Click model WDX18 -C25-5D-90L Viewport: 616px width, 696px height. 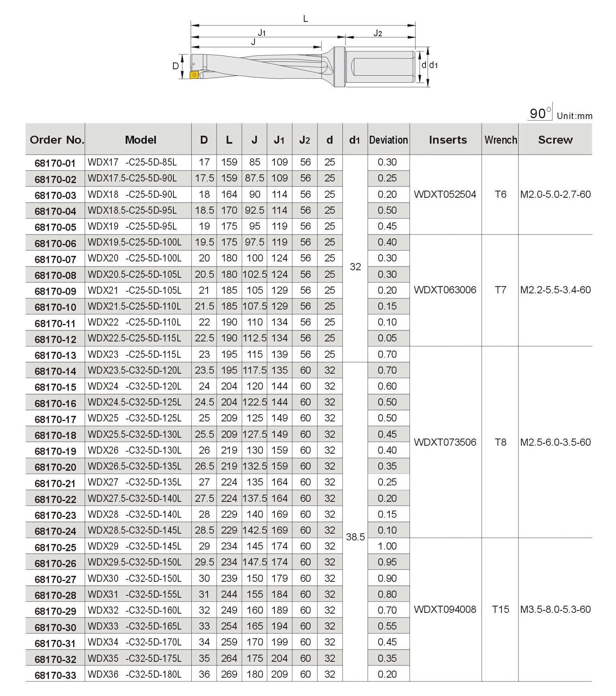coord(132,194)
